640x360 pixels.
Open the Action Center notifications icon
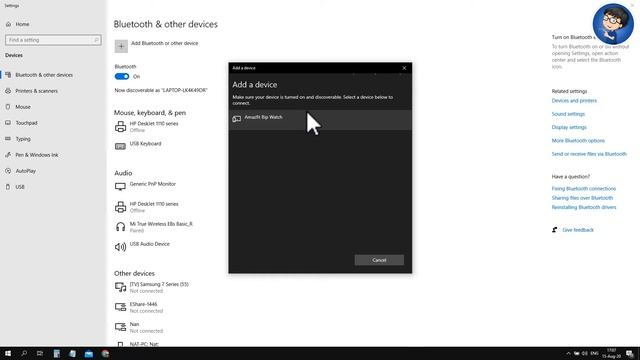[630, 353]
